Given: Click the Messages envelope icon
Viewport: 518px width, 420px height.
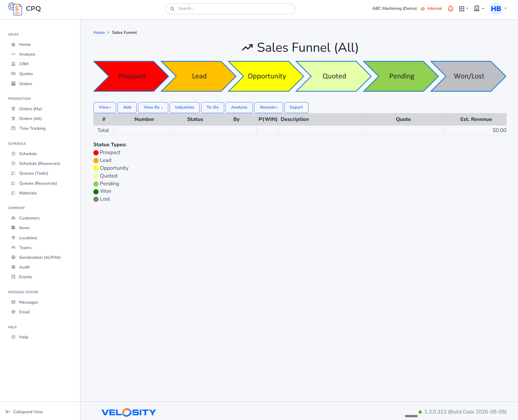Looking at the screenshot, I should [13, 302].
